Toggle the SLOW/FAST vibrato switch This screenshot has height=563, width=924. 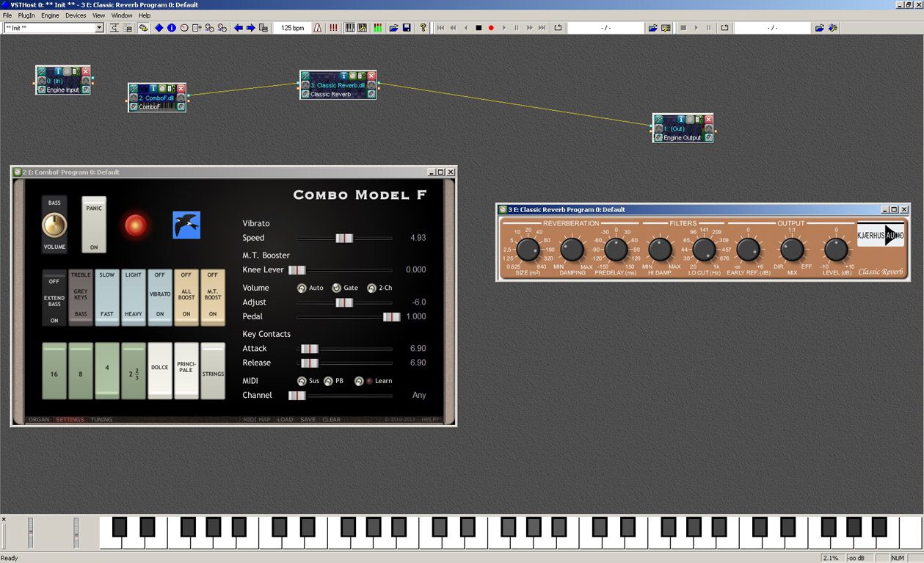[107, 298]
